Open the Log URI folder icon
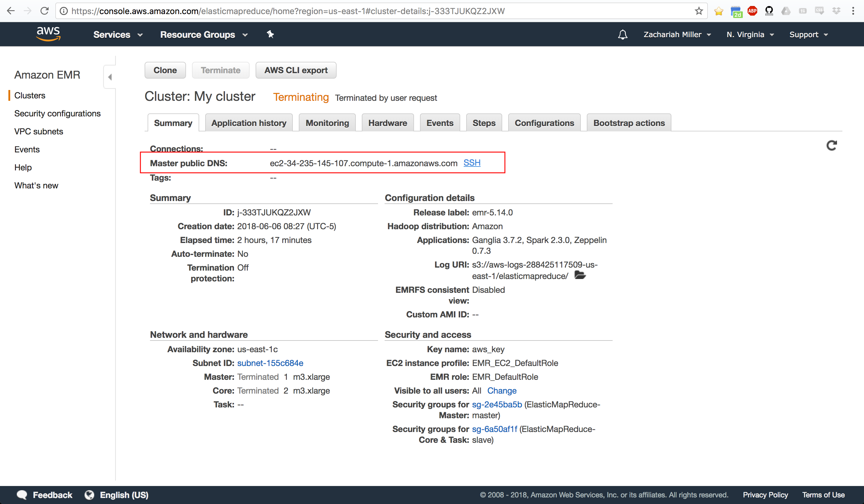 (x=580, y=275)
